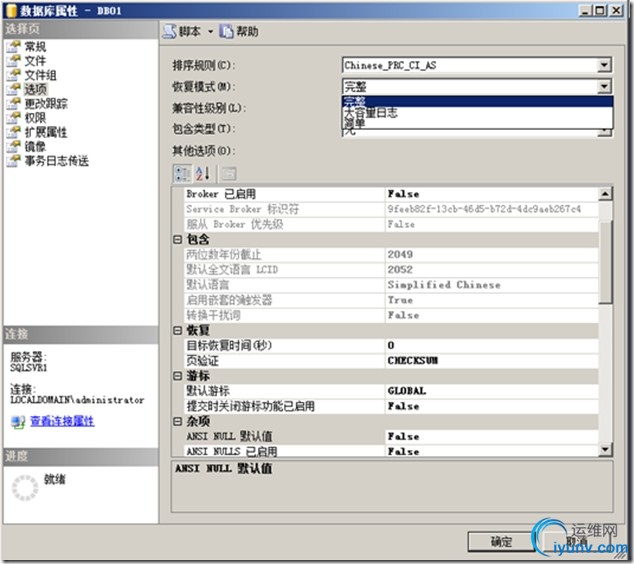Select the 默认语言 Simplified Chinese value
This screenshot has height=564, width=634.
tap(492, 285)
